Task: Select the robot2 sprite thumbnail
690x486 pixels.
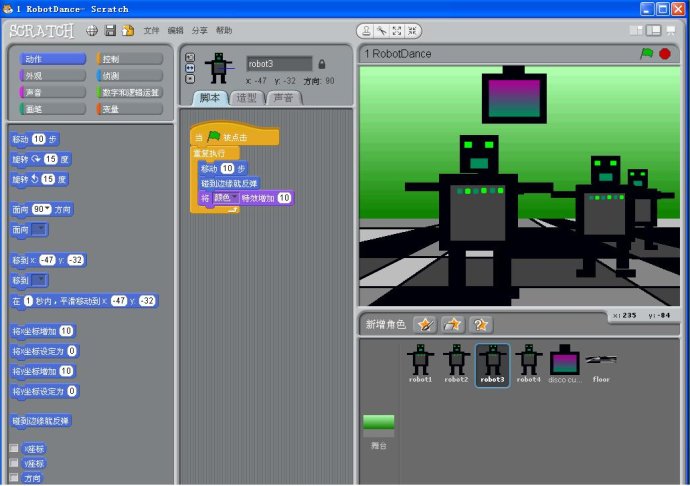Action: [456, 364]
